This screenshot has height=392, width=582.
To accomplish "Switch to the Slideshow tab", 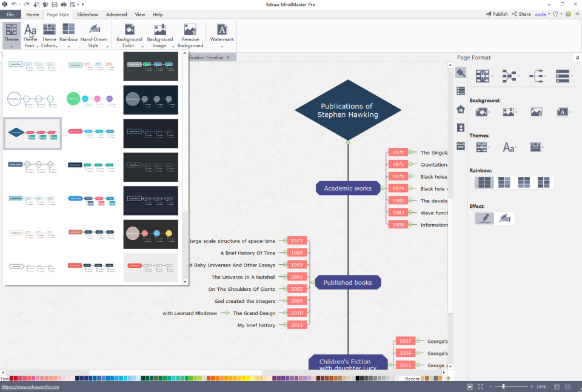I will point(87,15).
